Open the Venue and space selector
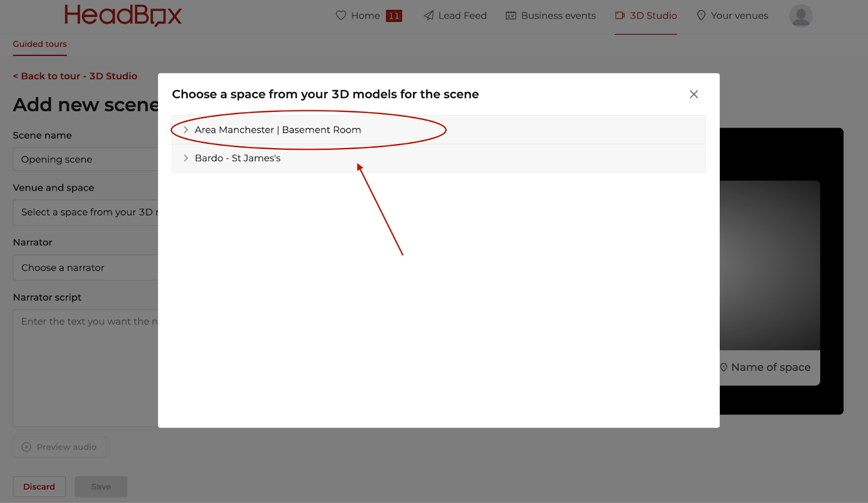 [x=86, y=212]
